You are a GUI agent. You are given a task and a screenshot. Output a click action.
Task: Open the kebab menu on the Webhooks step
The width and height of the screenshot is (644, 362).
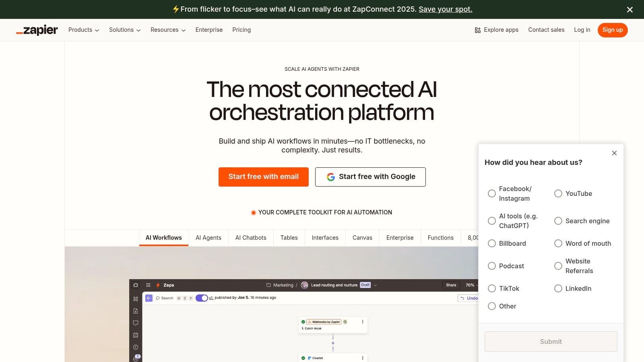363,322
